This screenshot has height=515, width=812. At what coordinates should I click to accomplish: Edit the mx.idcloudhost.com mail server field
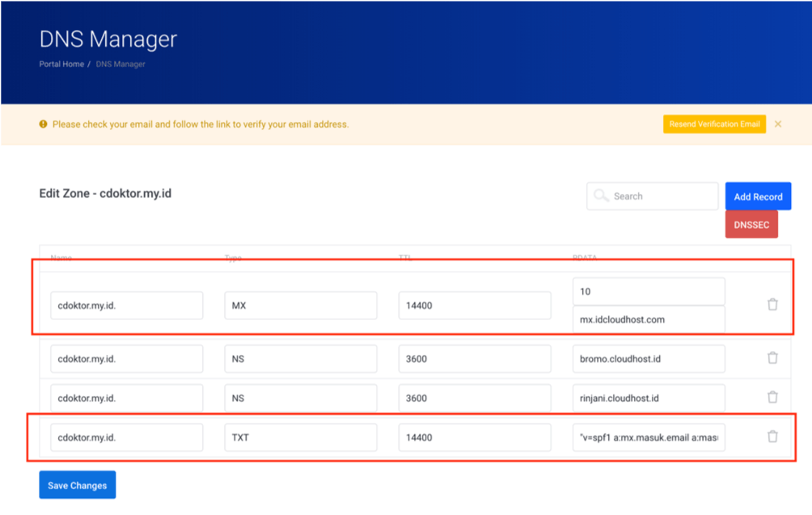(648, 319)
